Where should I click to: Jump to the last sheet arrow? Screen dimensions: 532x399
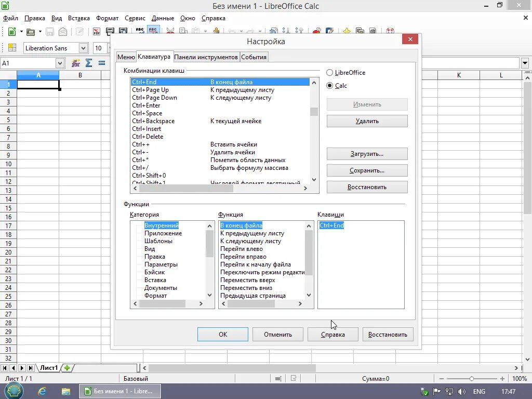[30, 368]
